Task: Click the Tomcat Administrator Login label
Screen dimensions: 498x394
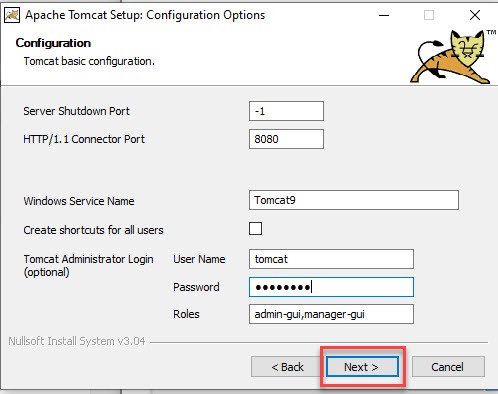Action: [x=88, y=266]
